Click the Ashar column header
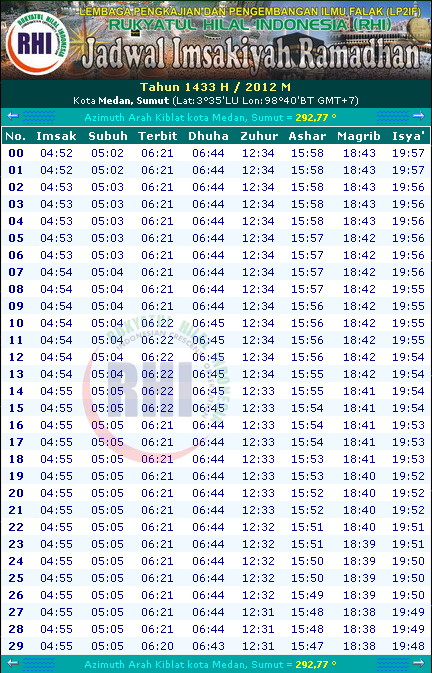This screenshot has height=673, width=432. click(x=307, y=136)
